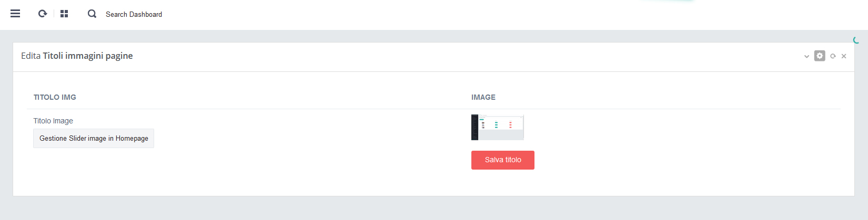Click the vertical divider between refresh and grid icons

[x=54, y=14]
